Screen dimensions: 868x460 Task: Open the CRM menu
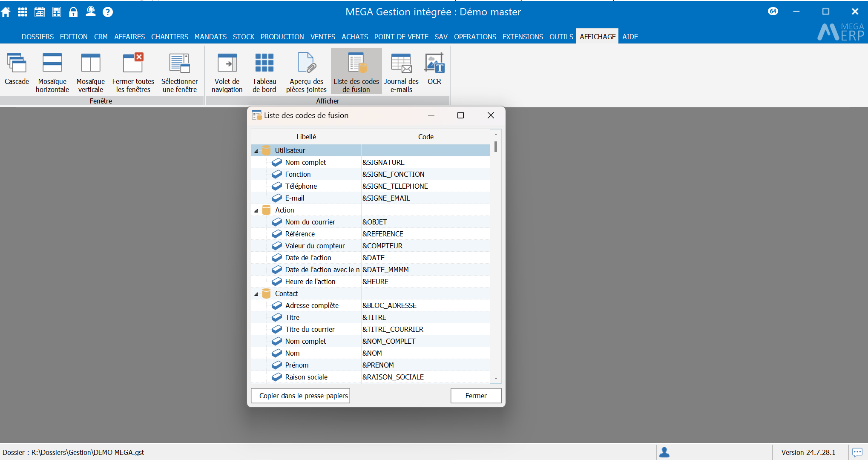[101, 37]
